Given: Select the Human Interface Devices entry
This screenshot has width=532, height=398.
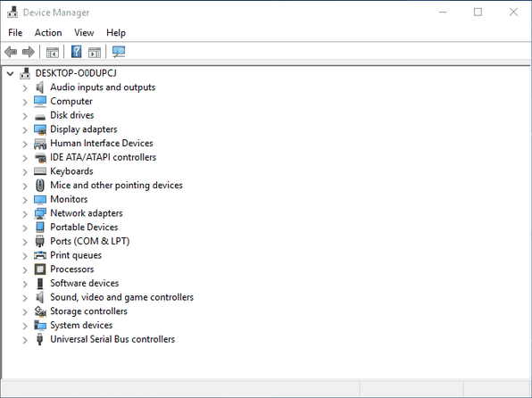Looking at the screenshot, I should click(x=102, y=143).
